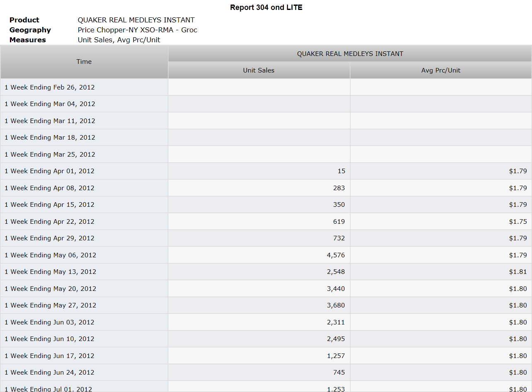532x392 pixels.
Task: Select row 1 Week Ending Jun 17, 2012
Action: point(266,356)
